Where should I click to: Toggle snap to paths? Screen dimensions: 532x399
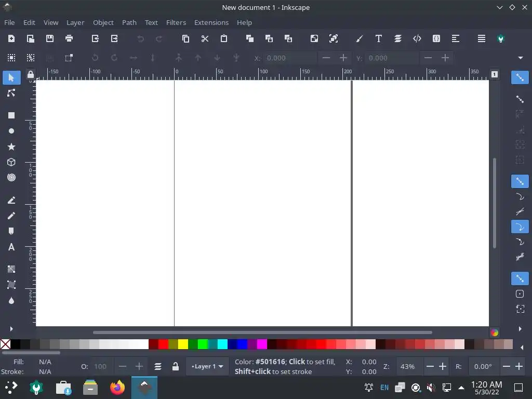(x=520, y=196)
